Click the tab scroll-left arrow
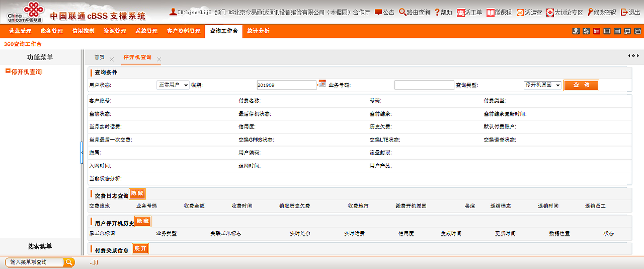The image size is (644, 269). point(629,55)
